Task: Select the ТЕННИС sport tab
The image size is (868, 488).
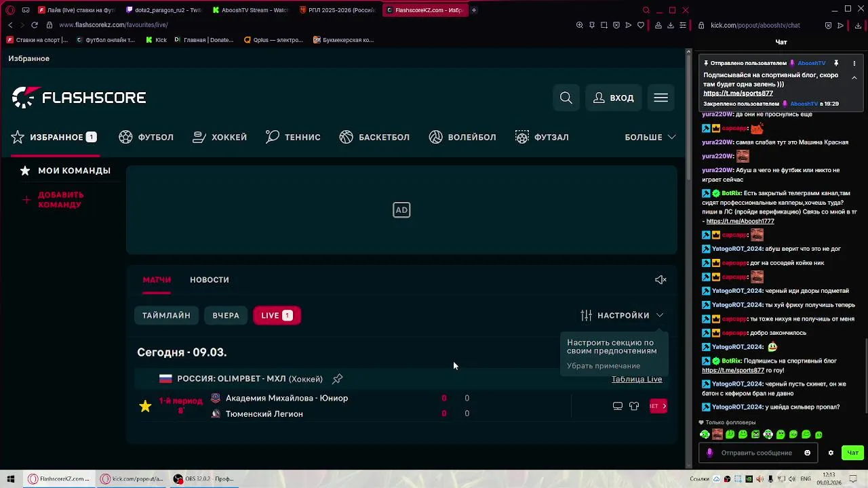Action: [x=293, y=137]
